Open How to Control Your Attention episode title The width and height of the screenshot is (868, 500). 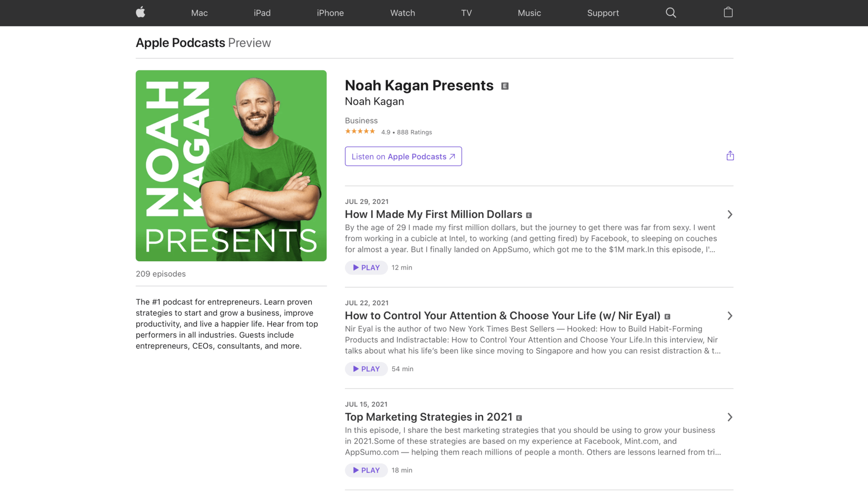pos(502,316)
